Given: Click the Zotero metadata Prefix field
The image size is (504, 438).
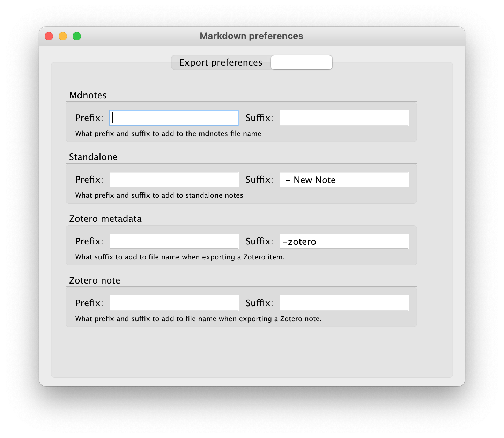Looking at the screenshot, I should (x=174, y=241).
